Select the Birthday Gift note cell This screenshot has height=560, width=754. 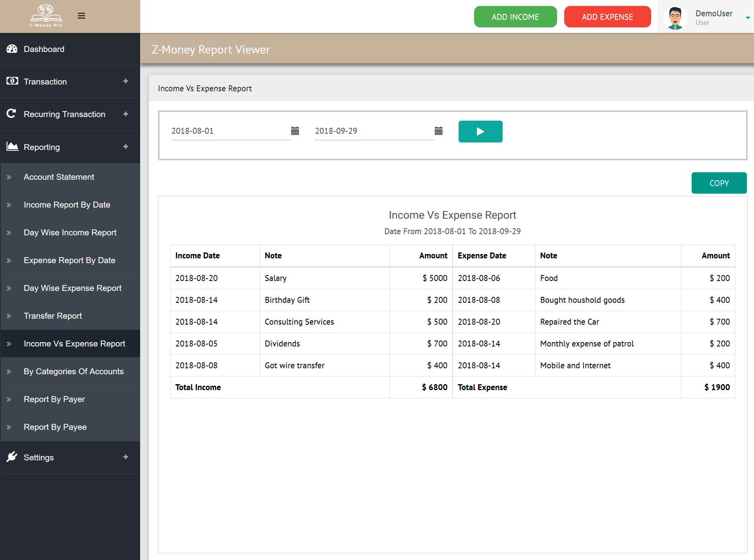[x=325, y=300]
